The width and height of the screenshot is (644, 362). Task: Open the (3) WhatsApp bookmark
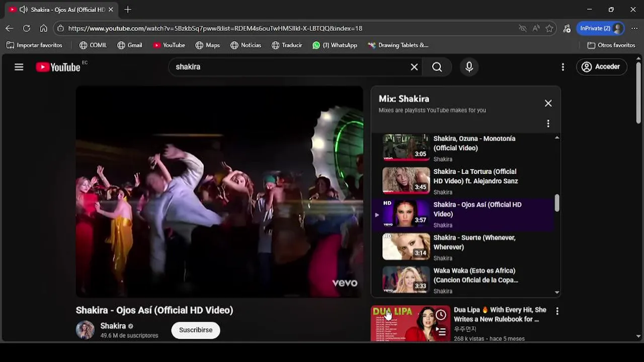[x=335, y=45]
